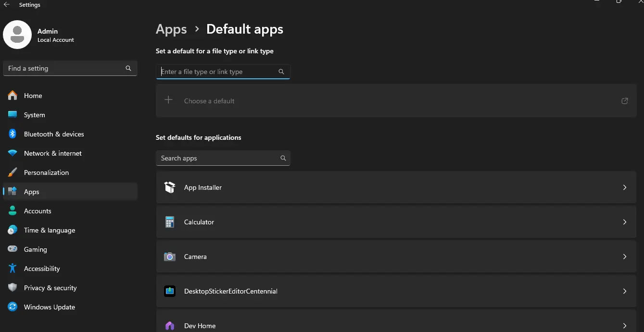Open Network & internet settings
The height and width of the screenshot is (332, 644).
pos(70,153)
